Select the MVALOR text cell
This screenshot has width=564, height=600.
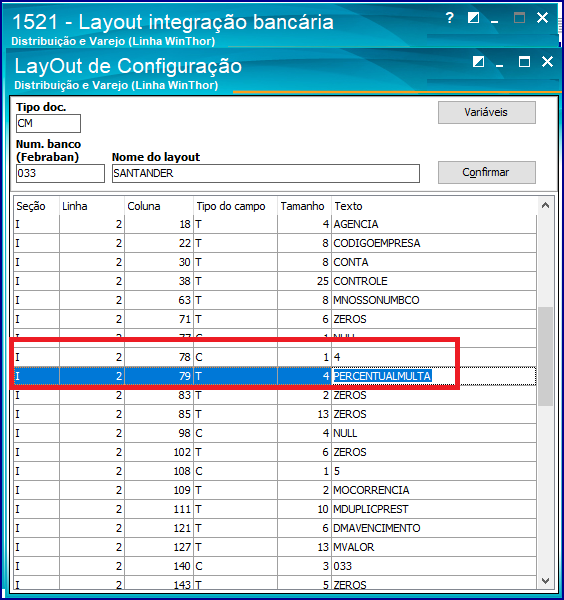tap(434, 547)
